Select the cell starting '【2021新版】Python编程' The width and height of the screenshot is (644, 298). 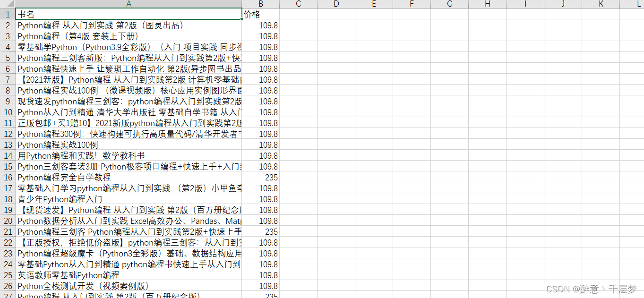tap(129, 79)
